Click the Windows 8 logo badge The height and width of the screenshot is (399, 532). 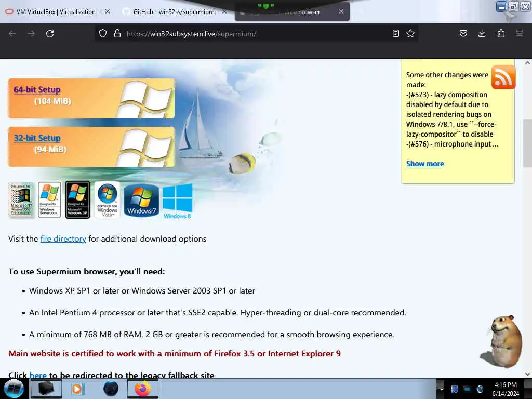tap(178, 201)
